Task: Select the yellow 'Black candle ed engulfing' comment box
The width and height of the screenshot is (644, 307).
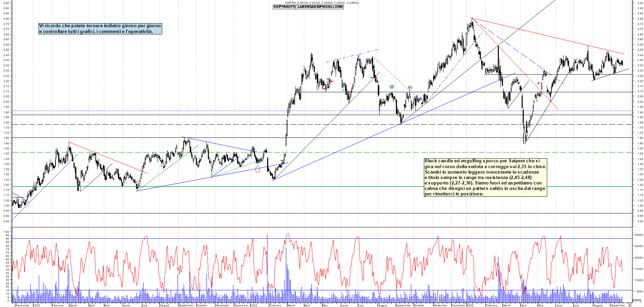Action: pyautogui.click(x=486, y=177)
